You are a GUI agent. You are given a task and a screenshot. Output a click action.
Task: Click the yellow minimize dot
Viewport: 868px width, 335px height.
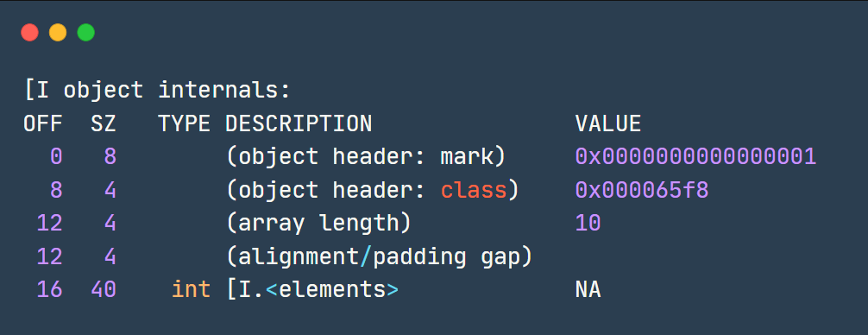click(58, 32)
